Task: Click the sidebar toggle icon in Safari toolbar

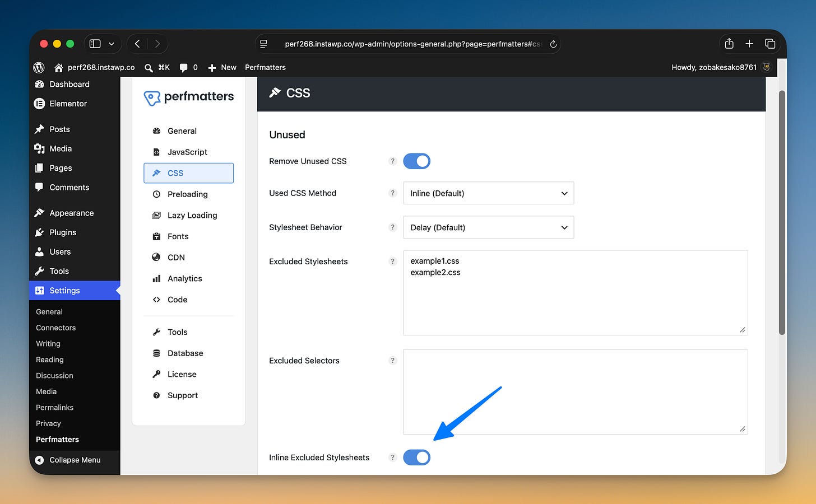Action: [95, 44]
